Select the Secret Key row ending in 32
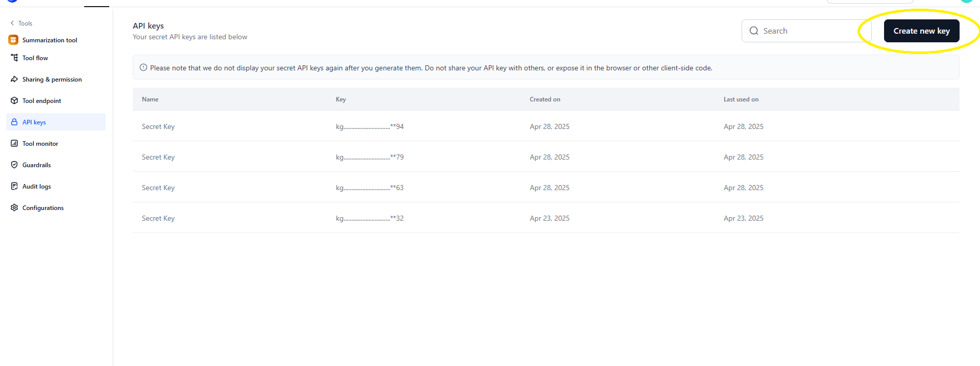The image size is (980, 366). pyautogui.click(x=546, y=218)
